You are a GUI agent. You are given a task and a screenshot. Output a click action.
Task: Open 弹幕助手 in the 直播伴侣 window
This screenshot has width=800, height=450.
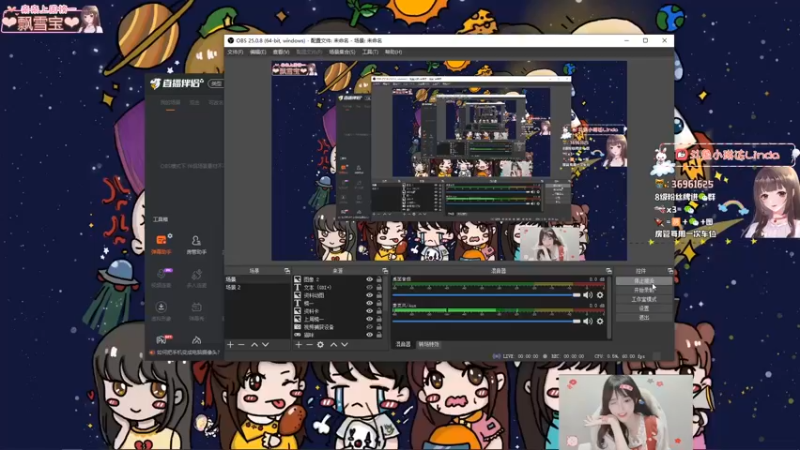(161, 244)
